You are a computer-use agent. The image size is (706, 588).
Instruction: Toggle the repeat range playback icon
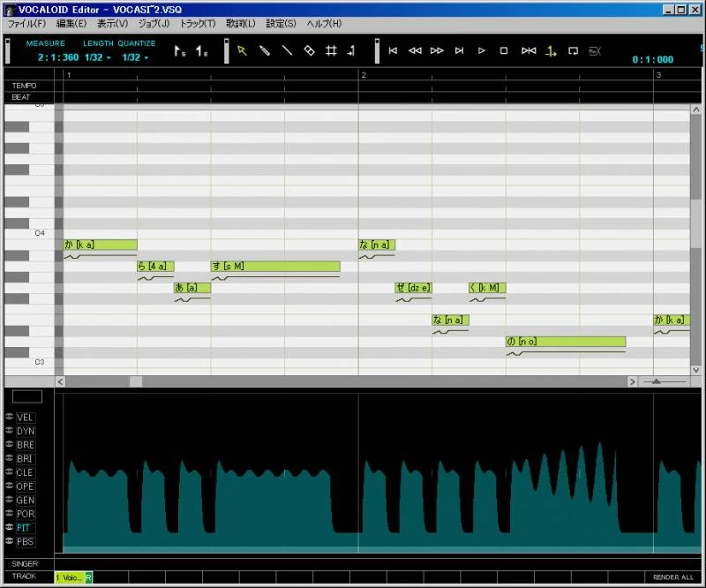tap(529, 50)
